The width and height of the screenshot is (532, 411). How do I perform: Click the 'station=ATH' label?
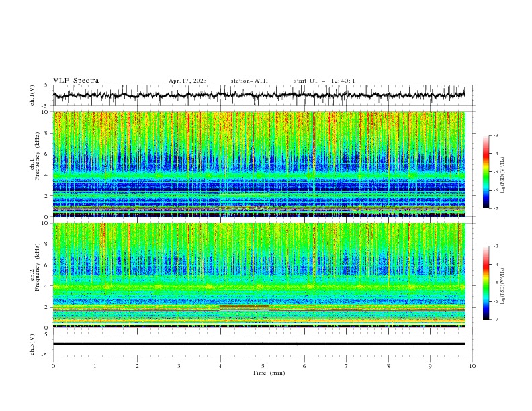249,81
